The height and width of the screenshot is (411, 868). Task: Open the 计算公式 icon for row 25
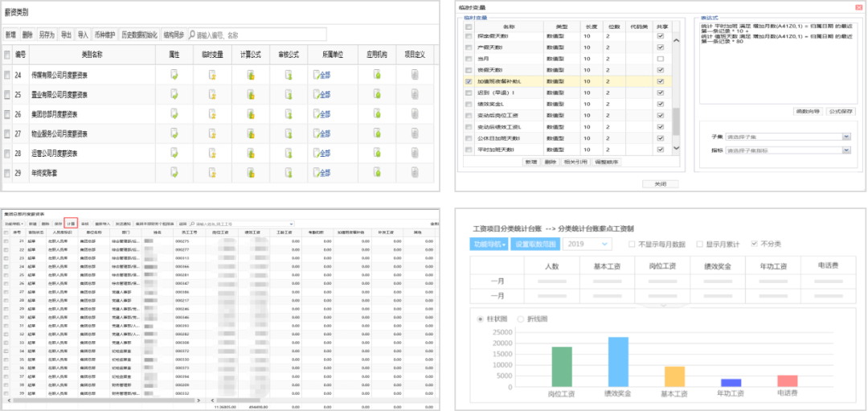251,95
